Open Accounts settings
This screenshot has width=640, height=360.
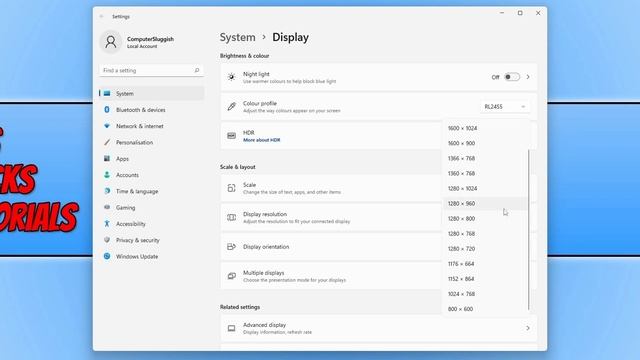(x=151, y=175)
